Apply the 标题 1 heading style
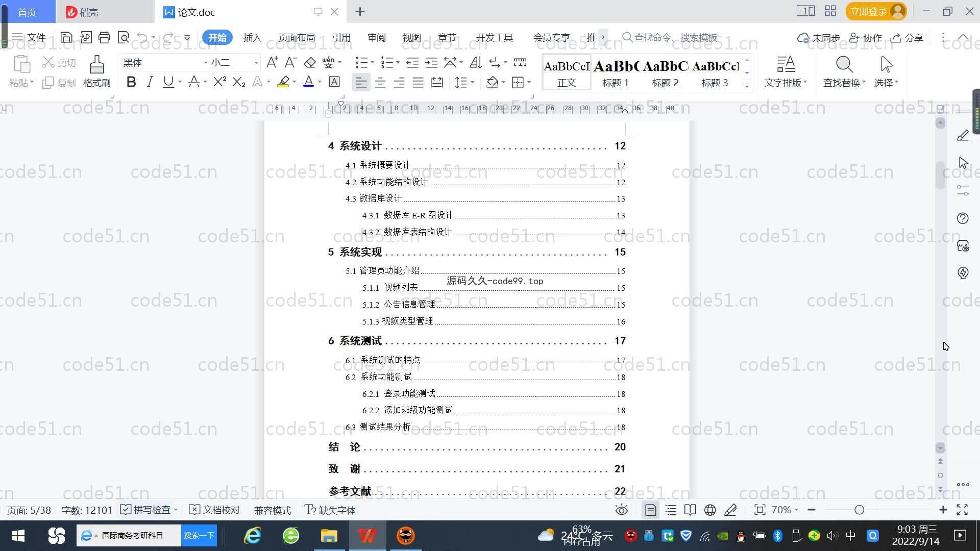Image resolution: width=980 pixels, height=551 pixels. pos(616,73)
